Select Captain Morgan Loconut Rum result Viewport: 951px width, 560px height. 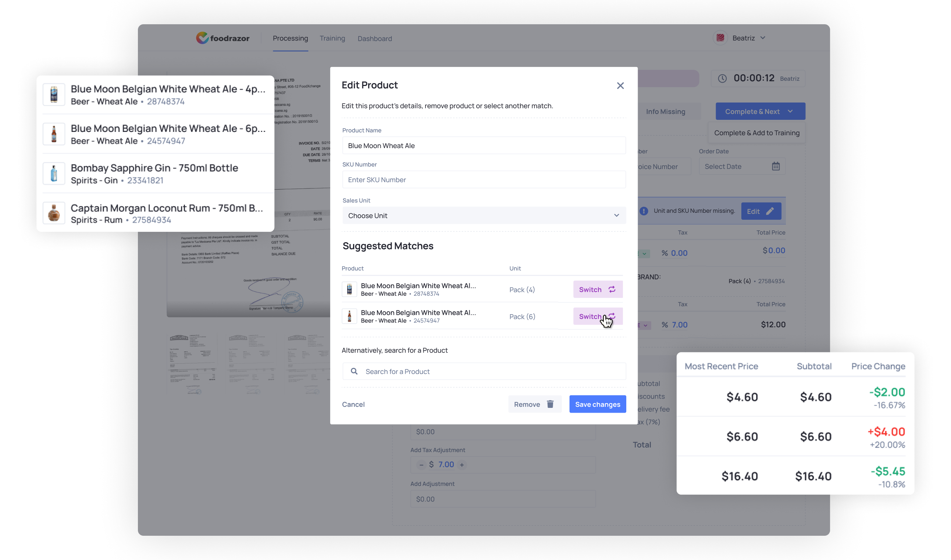(155, 213)
